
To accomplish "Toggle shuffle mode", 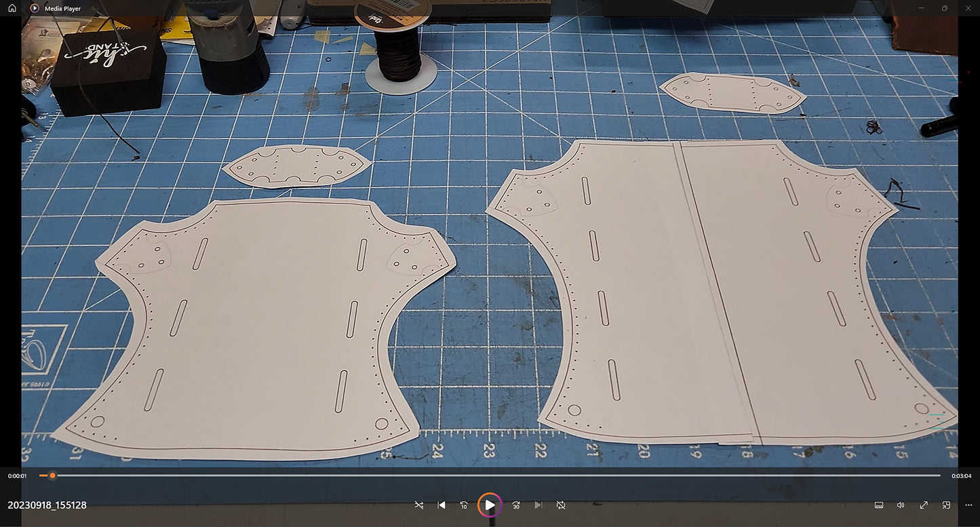I will (x=418, y=505).
